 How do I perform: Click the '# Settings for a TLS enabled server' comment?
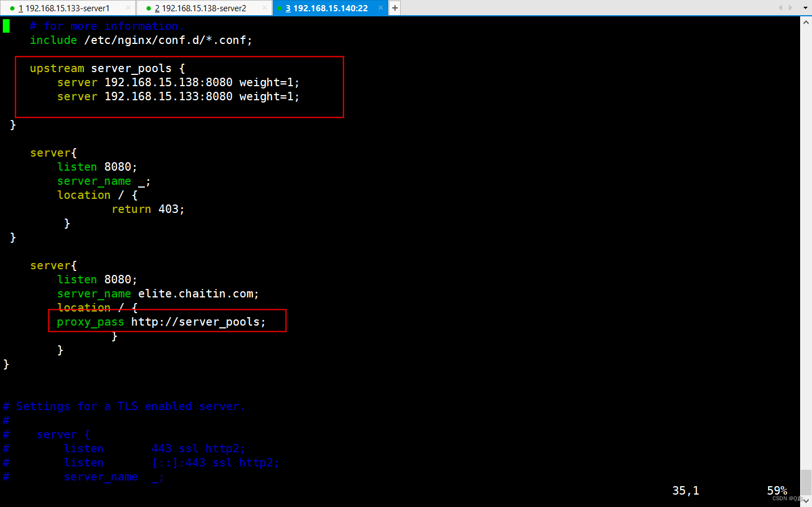click(124, 406)
